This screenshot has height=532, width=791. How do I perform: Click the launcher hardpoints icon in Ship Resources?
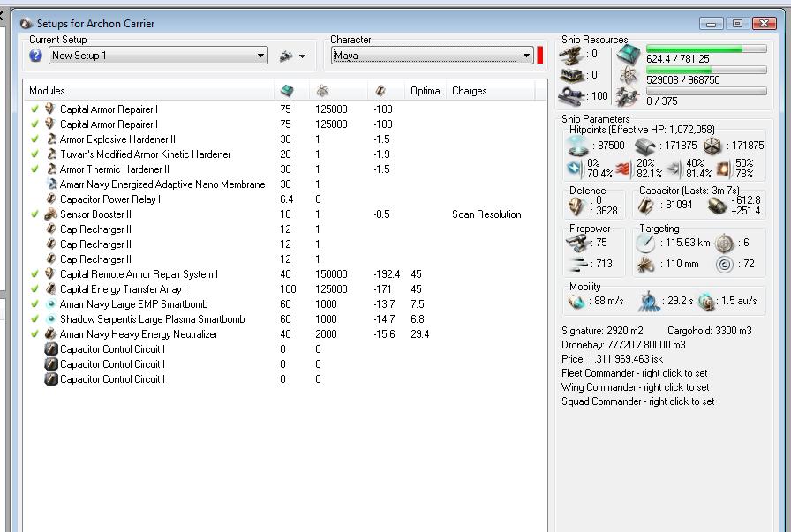571,76
